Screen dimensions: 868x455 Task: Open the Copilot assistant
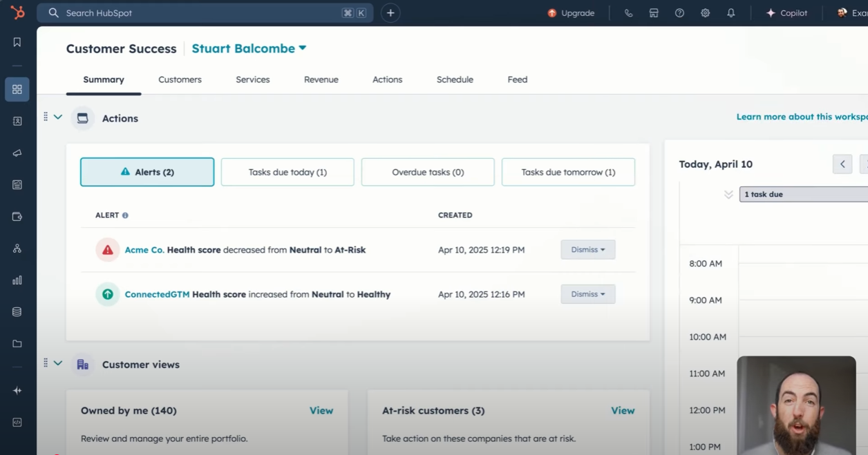(x=786, y=13)
